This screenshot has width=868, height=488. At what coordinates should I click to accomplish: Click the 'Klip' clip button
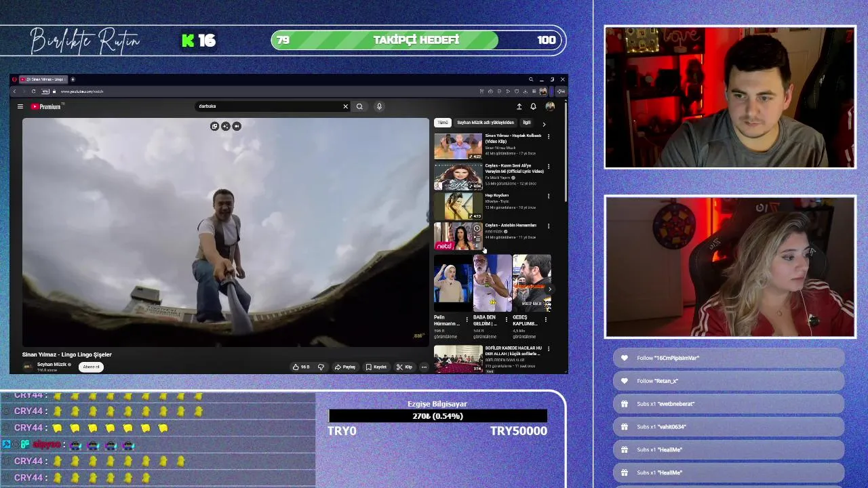click(x=405, y=367)
